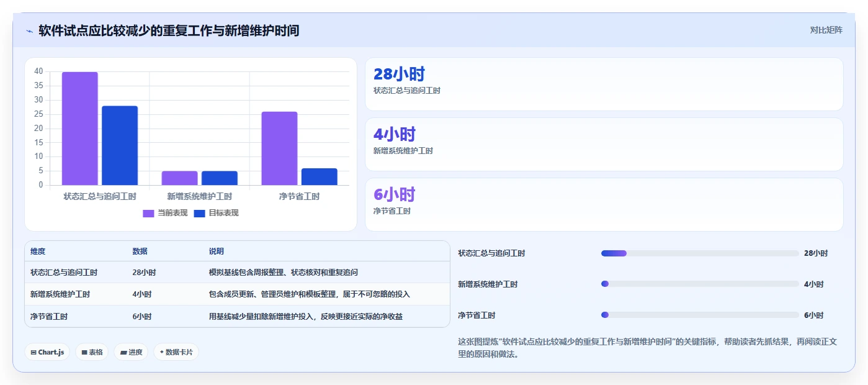
Task: Click the 表格 tag chip
Action: (92, 352)
